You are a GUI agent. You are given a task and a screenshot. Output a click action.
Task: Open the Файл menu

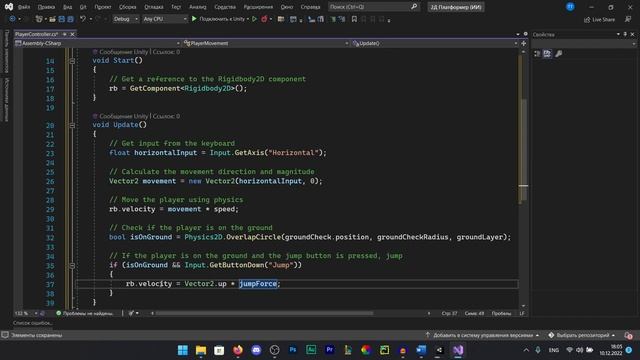24,7
